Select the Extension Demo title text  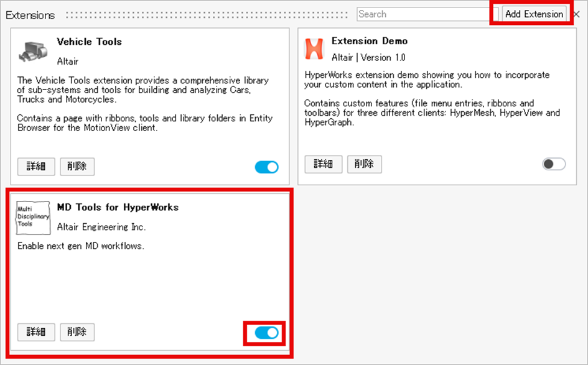pos(370,41)
